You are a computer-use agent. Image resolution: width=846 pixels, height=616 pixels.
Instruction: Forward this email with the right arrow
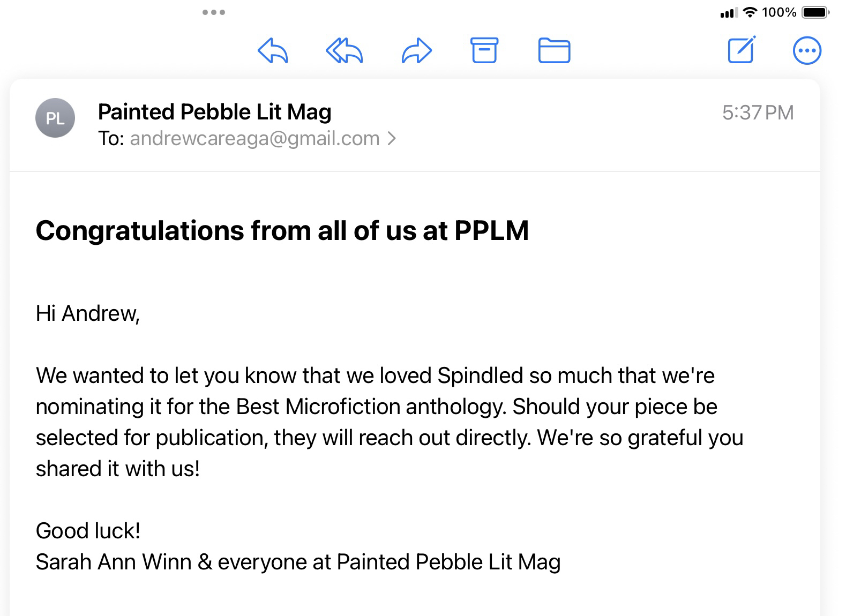point(417,51)
